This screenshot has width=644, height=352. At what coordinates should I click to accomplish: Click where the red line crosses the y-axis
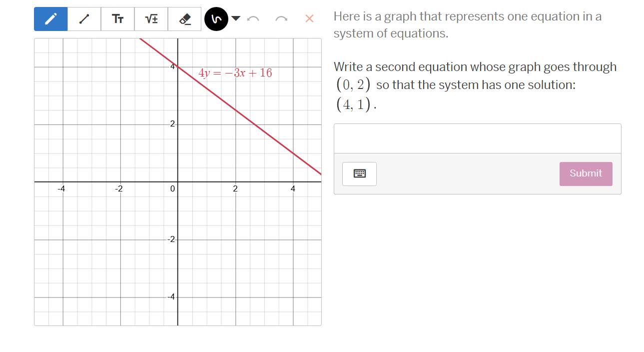[178, 65]
